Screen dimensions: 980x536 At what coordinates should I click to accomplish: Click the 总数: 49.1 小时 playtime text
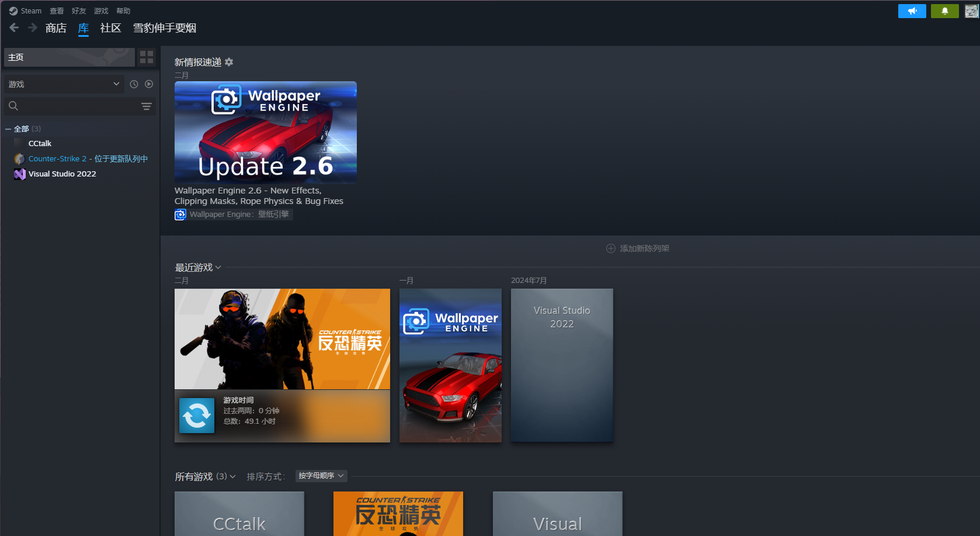[x=249, y=421]
